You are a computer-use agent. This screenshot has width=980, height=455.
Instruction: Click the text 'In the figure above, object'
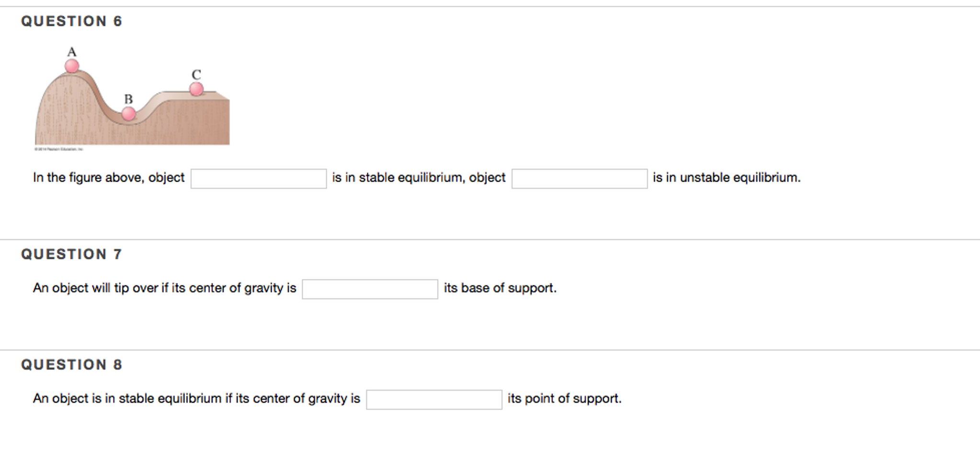(108, 177)
